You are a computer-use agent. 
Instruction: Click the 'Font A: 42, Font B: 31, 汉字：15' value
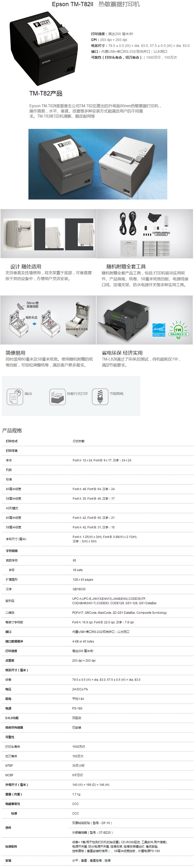point(94,527)
